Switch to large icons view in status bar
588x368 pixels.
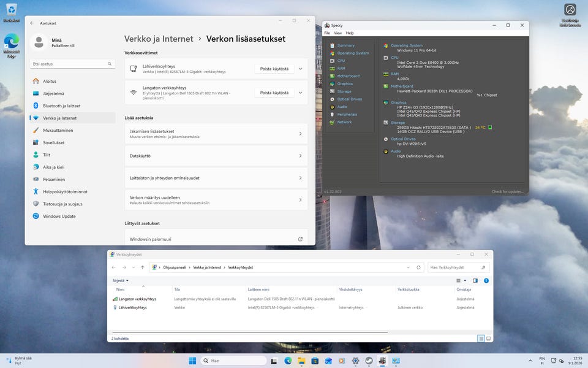coord(489,338)
